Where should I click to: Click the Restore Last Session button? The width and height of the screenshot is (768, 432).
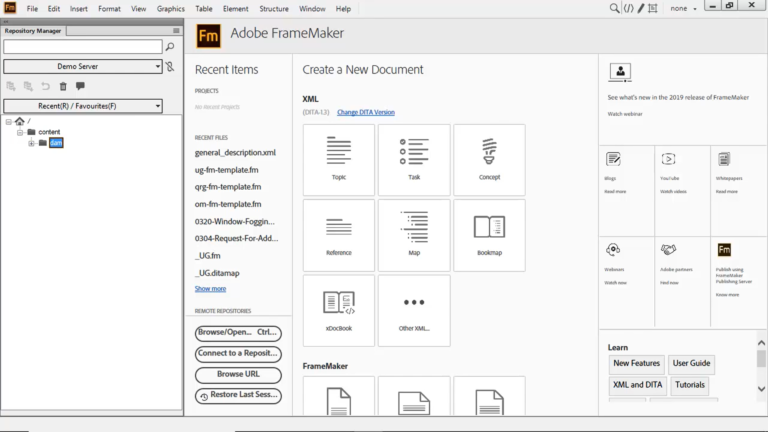point(238,395)
